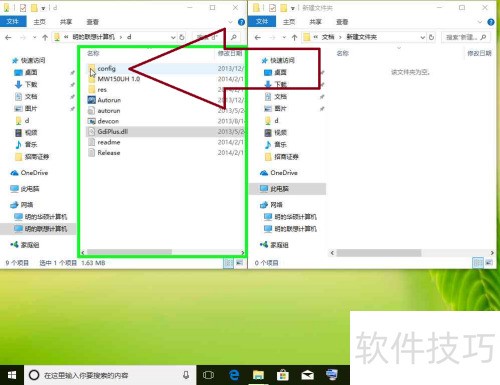Click back arrow in left window
500x385 pixels.
(x=8, y=37)
